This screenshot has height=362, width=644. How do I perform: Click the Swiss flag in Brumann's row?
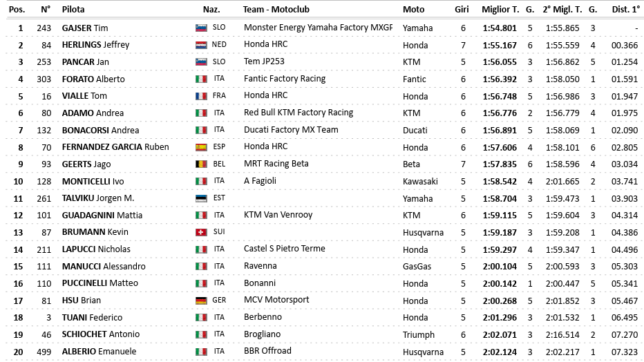tap(201, 232)
